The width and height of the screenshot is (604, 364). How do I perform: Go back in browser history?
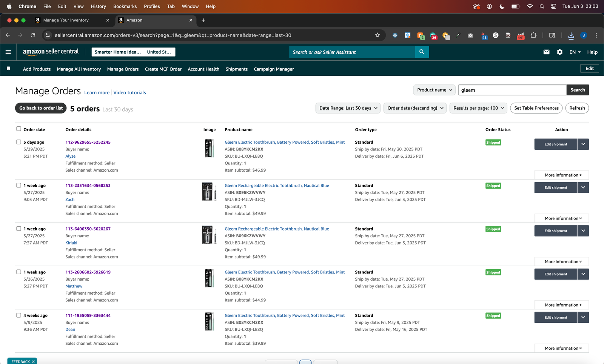pyautogui.click(x=8, y=35)
